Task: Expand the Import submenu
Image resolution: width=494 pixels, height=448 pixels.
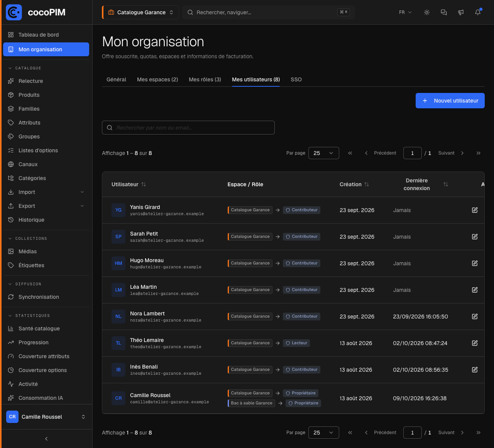Action: coord(46,192)
